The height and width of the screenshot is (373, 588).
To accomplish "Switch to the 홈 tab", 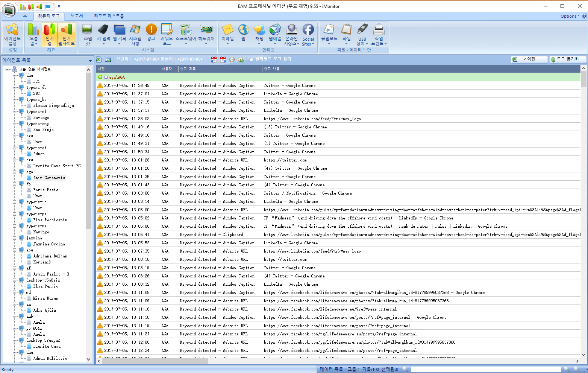I will 25,16.
